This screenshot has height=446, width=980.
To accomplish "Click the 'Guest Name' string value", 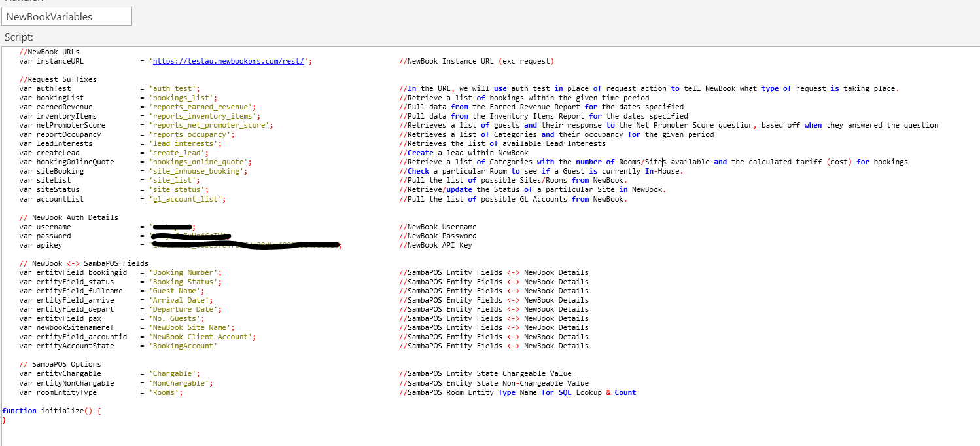I will tap(175, 291).
